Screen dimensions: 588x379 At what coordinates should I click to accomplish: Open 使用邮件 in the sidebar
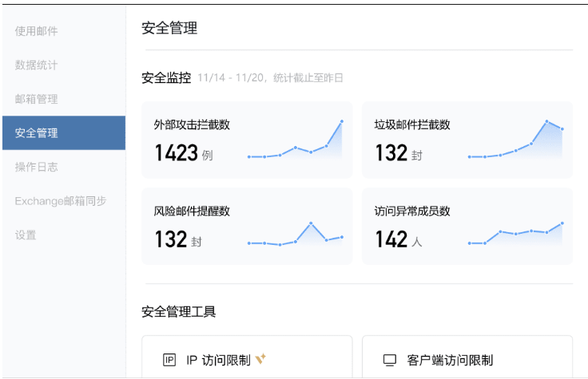point(37,31)
